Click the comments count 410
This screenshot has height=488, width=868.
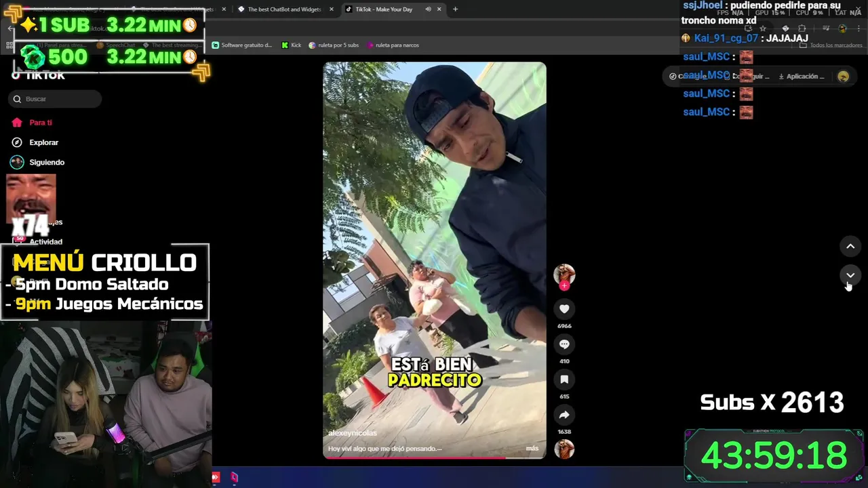564,361
